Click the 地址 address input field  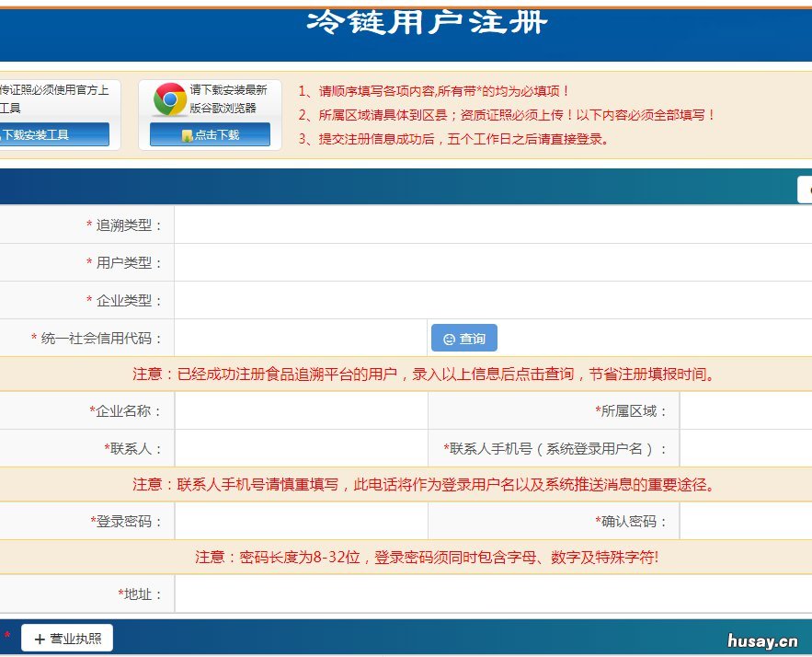point(414,594)
